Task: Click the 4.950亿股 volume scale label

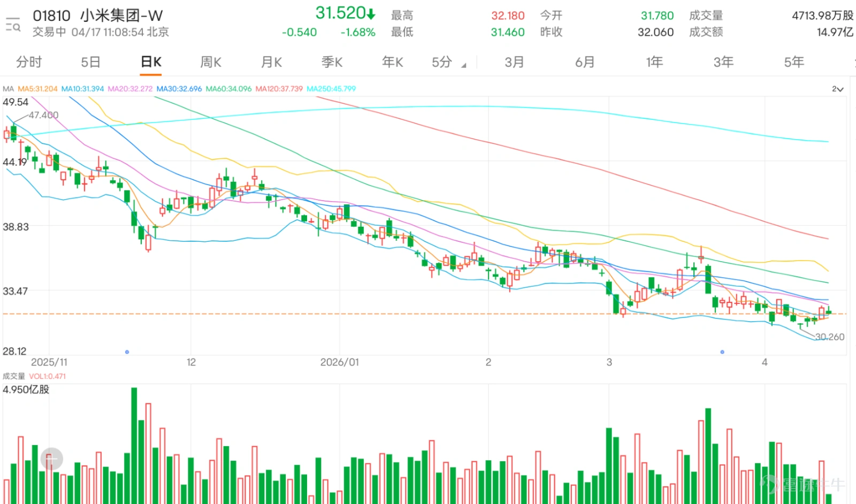Action: coord(26,390)
